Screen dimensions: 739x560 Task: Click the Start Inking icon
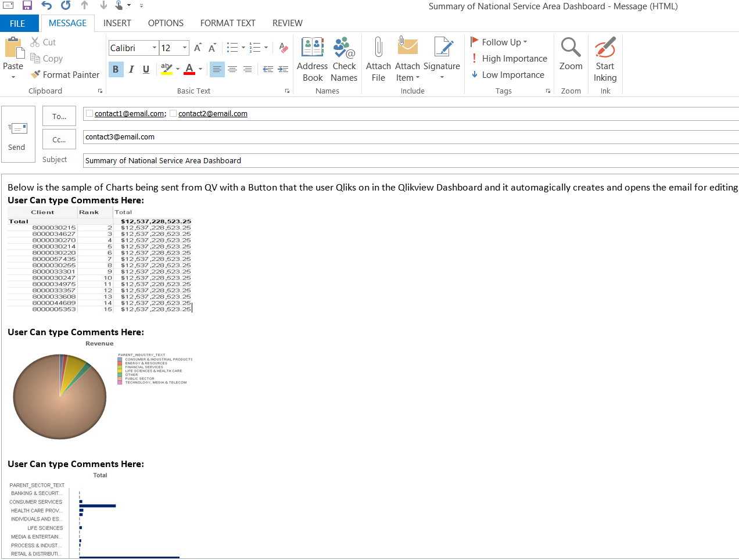tap(605, 49)
